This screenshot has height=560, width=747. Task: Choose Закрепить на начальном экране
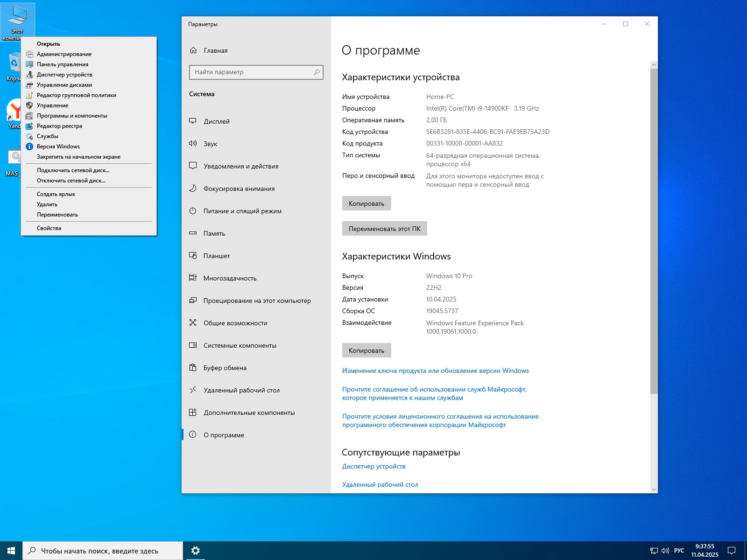pyautogui.click(x=89, y=157)
